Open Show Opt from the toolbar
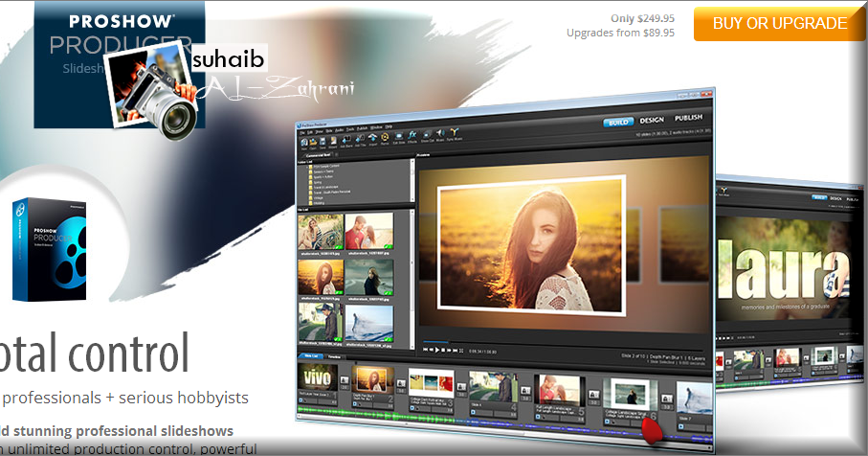Screen dimensions: 868x456 click(x=427, y=135)
